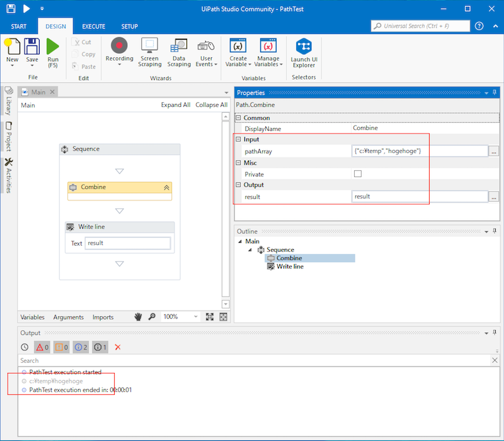Click Expand All link

[176, 105]
